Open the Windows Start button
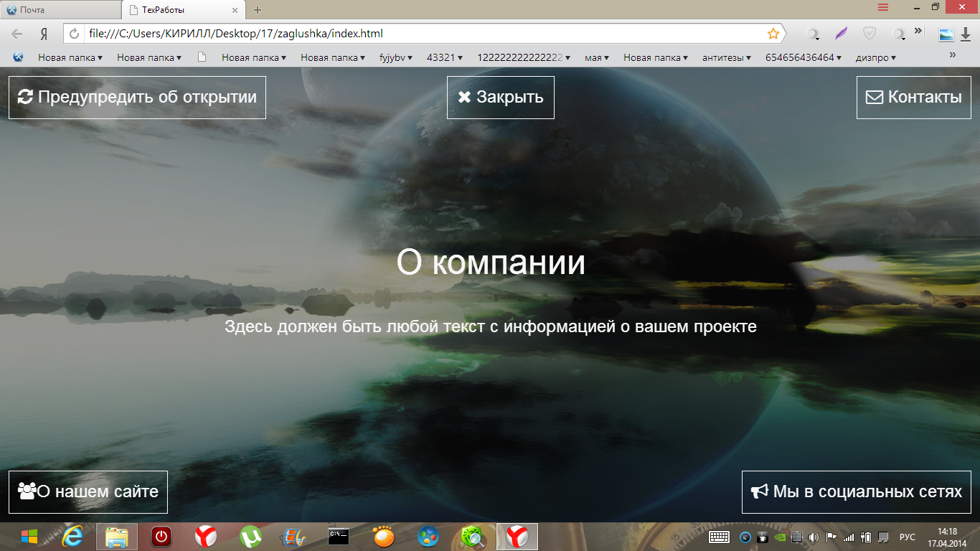 tap(29, 536)
